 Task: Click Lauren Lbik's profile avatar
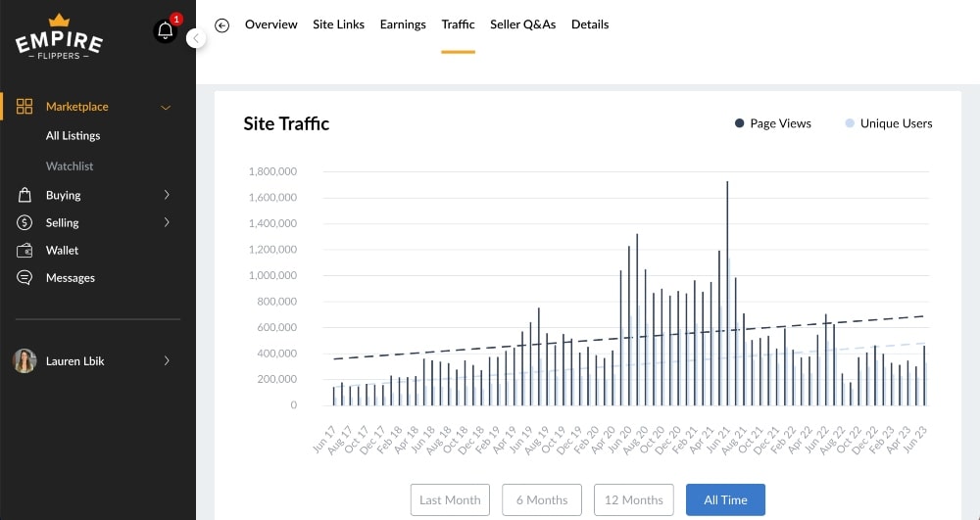[24, 361]
